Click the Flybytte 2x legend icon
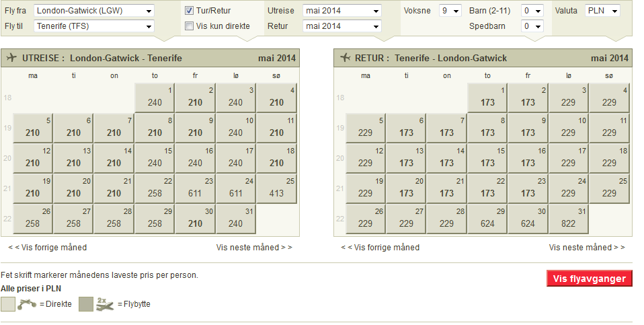644x325 pixels. (106, 304)
